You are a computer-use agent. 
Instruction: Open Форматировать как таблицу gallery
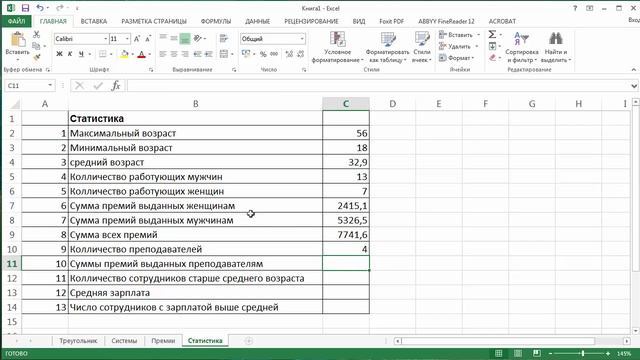(x=387, y=47)
